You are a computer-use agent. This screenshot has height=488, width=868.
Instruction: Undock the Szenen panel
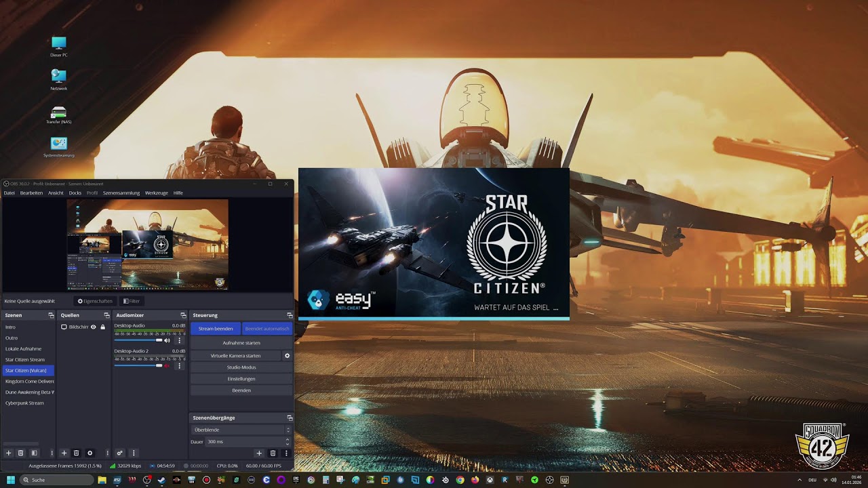(x=51, y=315)
